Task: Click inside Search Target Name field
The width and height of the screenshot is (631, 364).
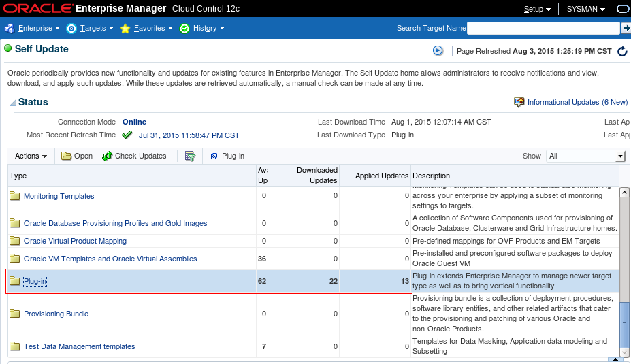Action: [543, 28]
